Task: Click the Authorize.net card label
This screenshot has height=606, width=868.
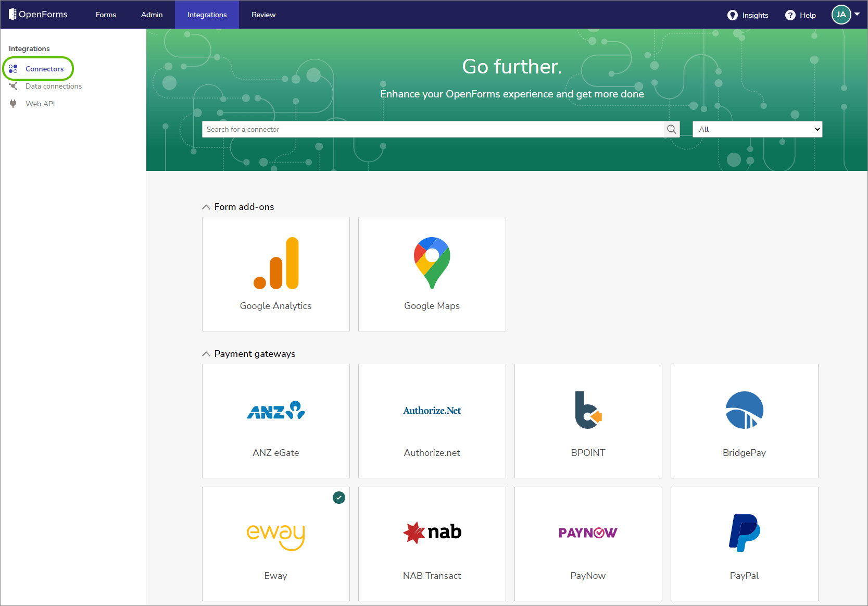Action: coord(432,453)
